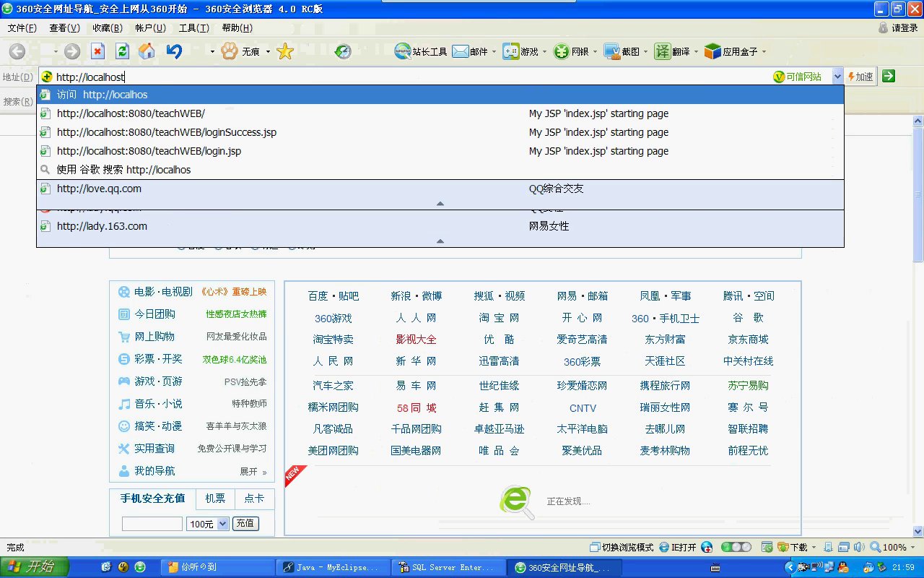This screenshot has height=578, width=924.
Task: Open the 应用盒子 app box
Action: [731, 51]
